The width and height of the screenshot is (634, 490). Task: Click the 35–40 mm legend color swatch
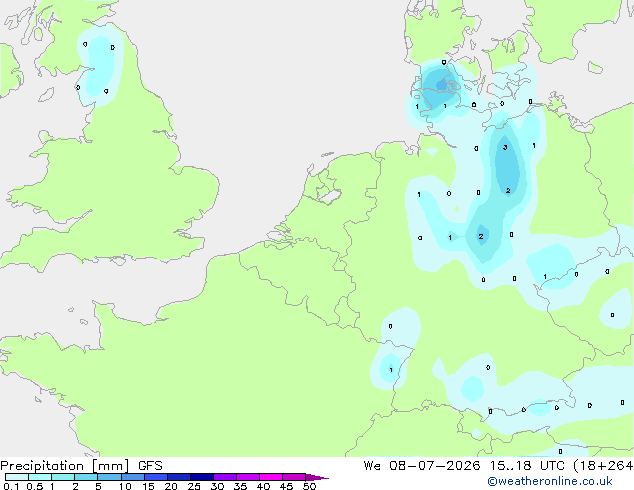[x=248, y=477]
